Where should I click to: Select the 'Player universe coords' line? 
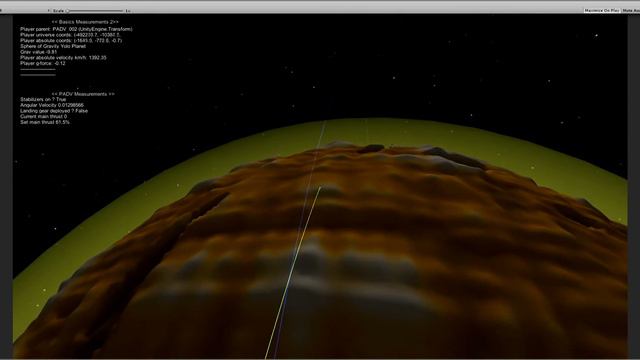coord(71,35)
